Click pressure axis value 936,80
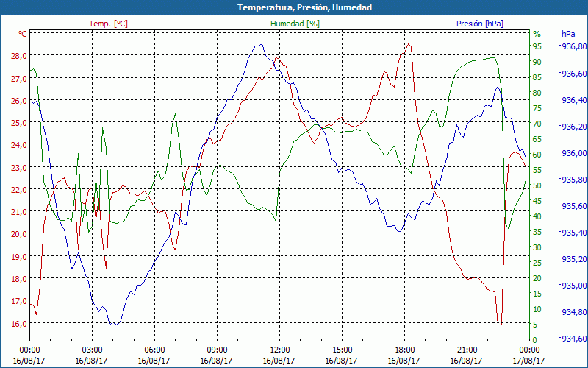This screenshot has width=588, height=368. (x=573, y=46)
